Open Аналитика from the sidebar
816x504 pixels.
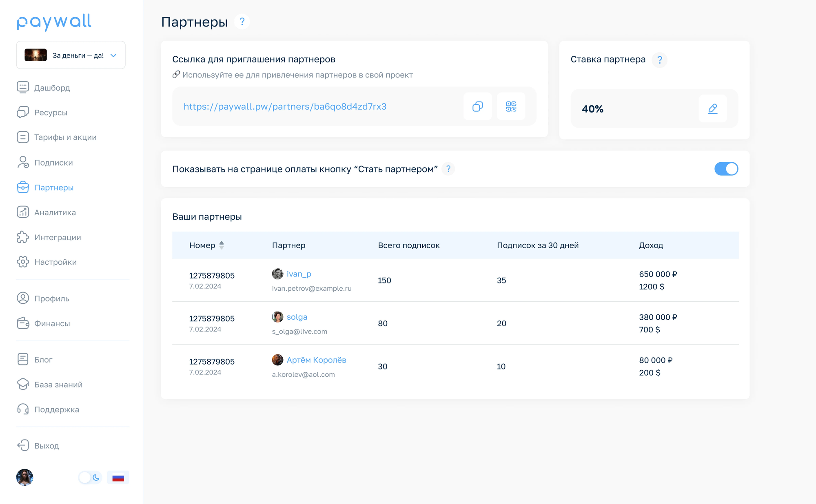click(x=55, y=212)
